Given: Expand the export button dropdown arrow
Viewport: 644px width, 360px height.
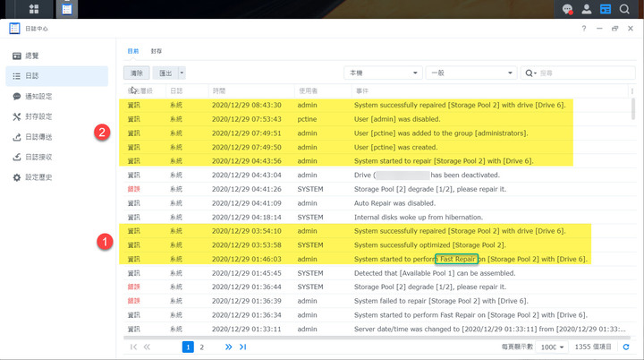Looking at the screenshot, I should 182,73.
